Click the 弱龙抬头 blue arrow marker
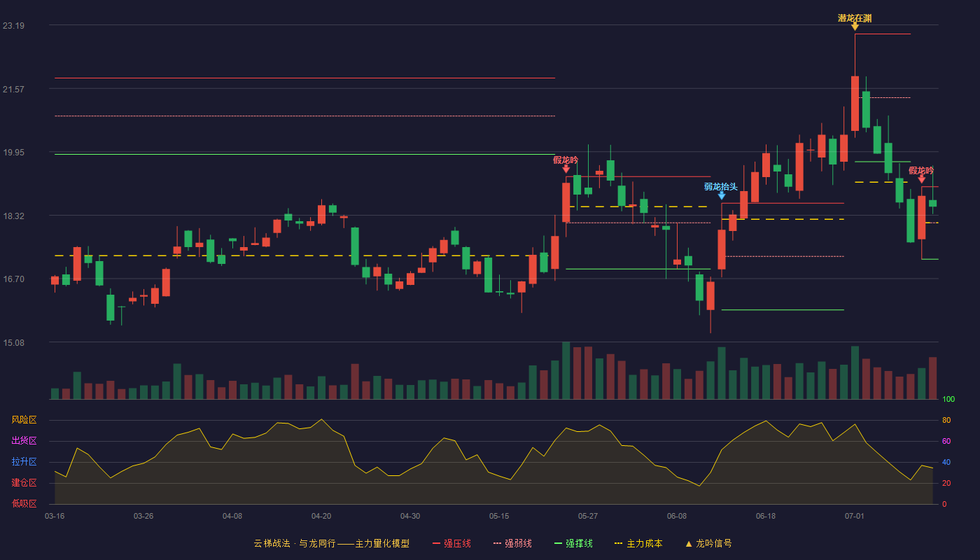980x560 pixels. (x=721, y=195)
